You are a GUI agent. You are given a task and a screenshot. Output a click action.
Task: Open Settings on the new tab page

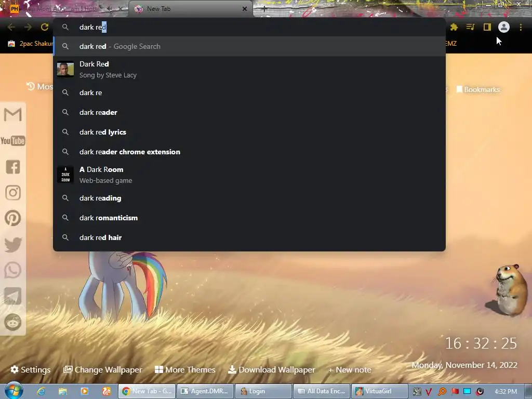(x=31, y=369)
